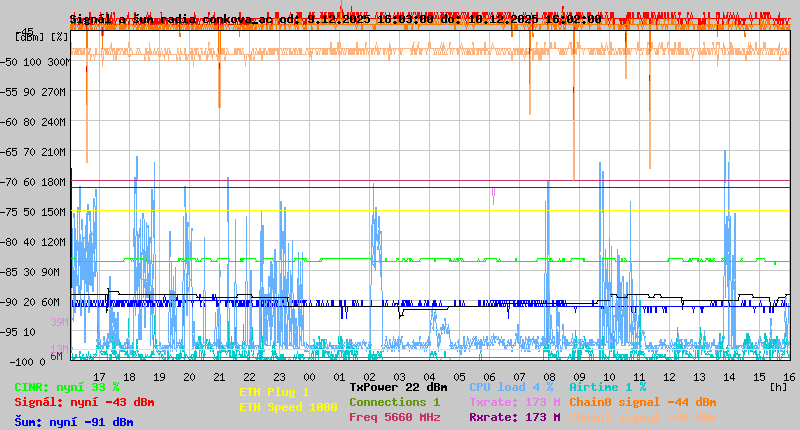Screen dimensions: 800x430
Task: Click the '150M' y-axis label
Action: point(54,212)
